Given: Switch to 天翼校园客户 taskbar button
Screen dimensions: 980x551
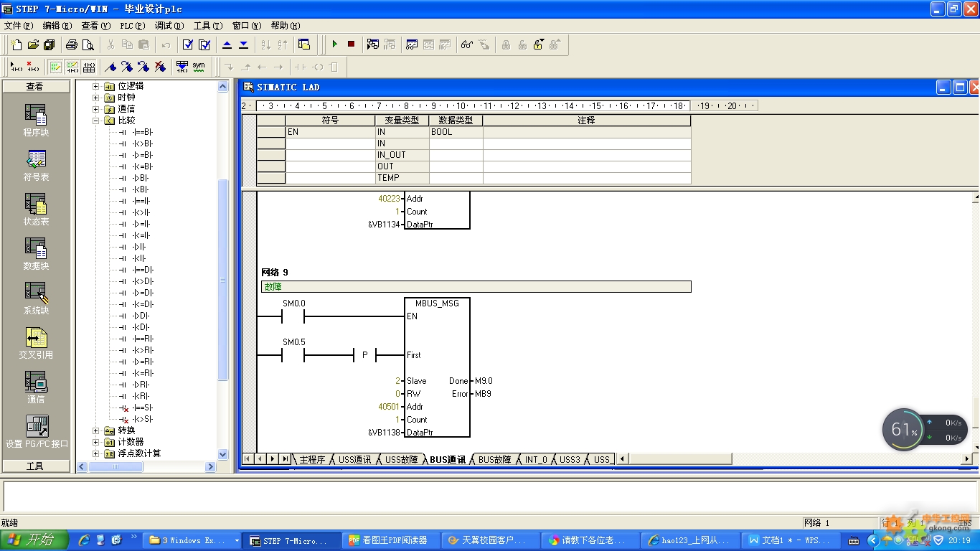Looking at the screenshot, I should point(491,540).
